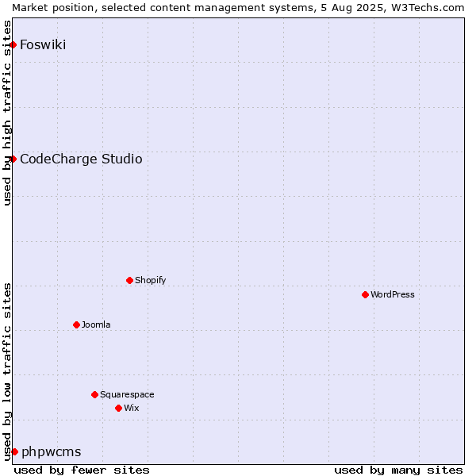This screenshot has height=476, width=476.
Task: Click the red Wix data point
Action: click(x=119, y=409)
